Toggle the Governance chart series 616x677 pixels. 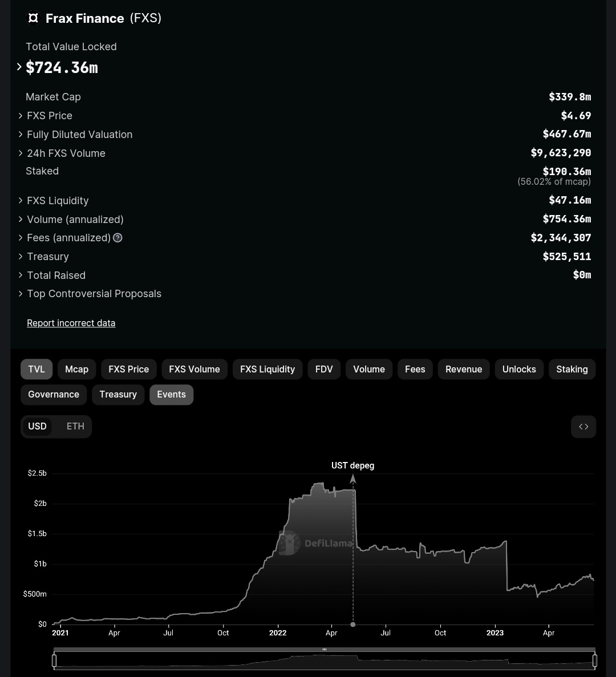54,395
